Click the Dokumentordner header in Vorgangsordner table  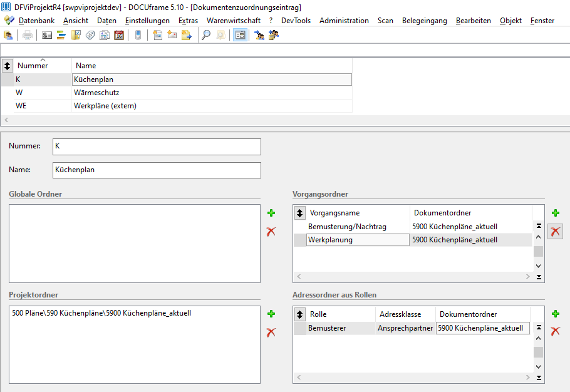[471, 213]
